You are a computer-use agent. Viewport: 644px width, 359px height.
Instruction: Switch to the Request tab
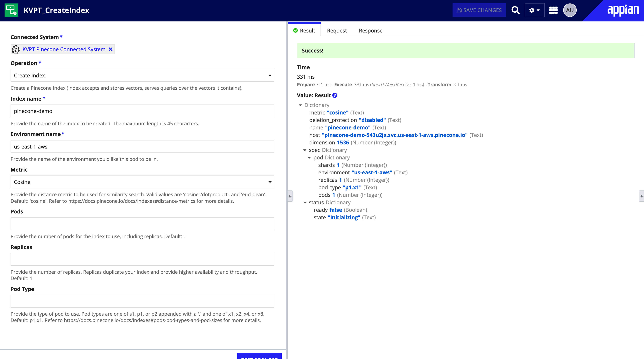[x=337, y=31]
